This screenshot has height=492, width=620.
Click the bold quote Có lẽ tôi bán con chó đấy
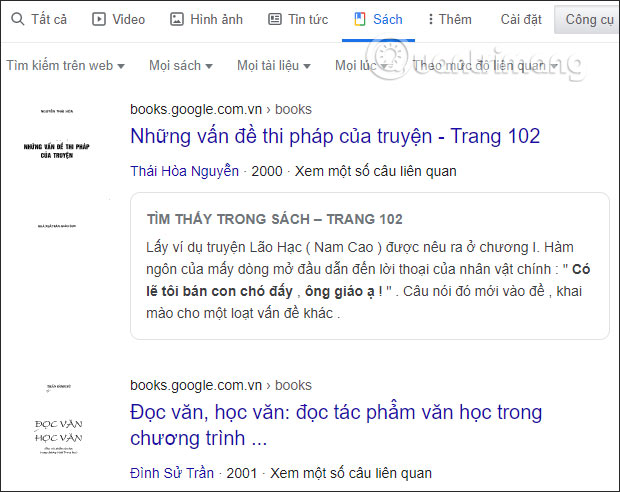(368, 280)
